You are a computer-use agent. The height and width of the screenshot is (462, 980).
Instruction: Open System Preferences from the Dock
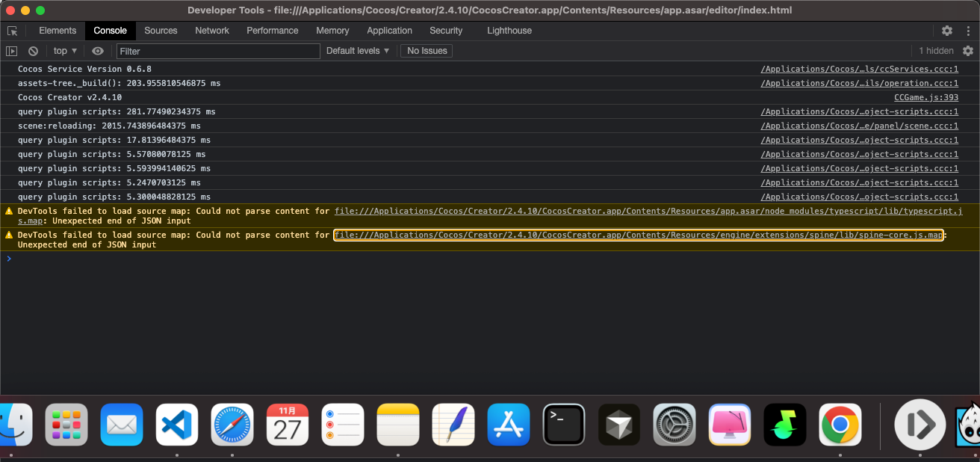[674, 425]
